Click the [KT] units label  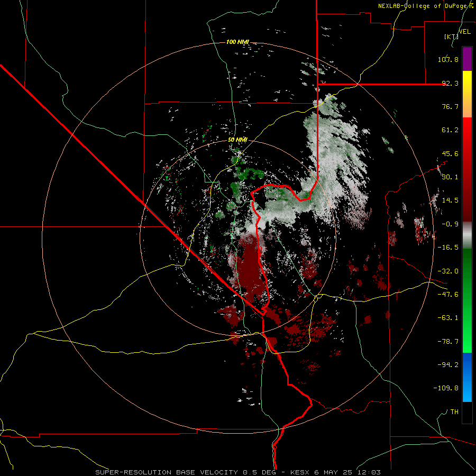(x=451, y=36)
